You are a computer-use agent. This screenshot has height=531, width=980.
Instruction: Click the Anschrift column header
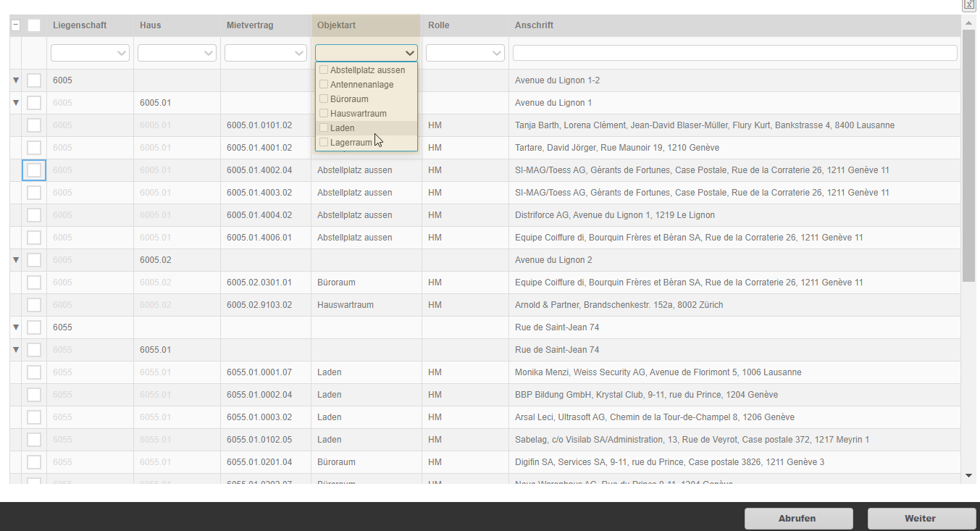tap(534, 25)
